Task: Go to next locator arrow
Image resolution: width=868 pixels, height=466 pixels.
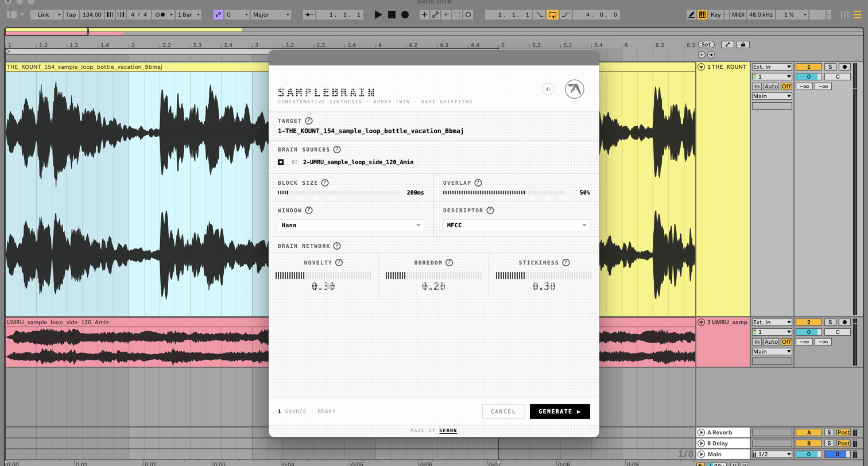Action: point(711,55)
